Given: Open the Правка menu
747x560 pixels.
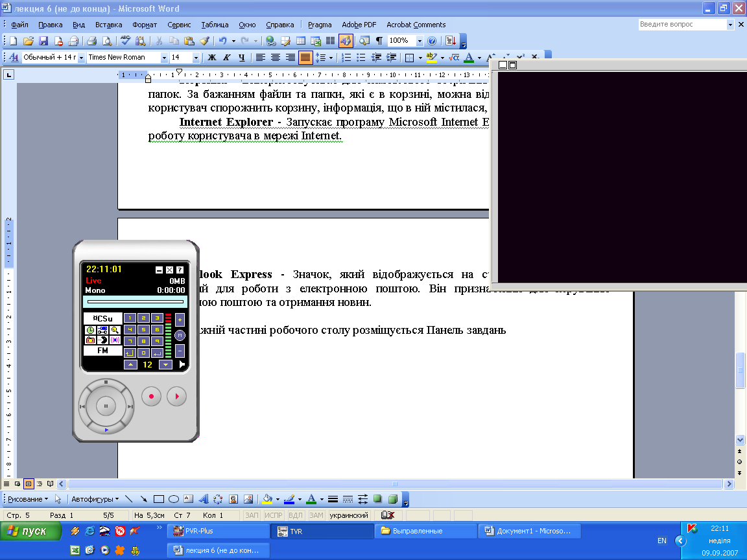Looking at the screenshot, I should click(51, 25).
